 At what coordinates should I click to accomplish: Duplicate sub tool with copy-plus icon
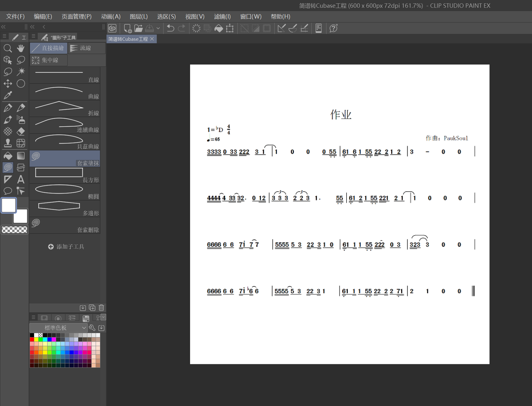coord(92,308)
